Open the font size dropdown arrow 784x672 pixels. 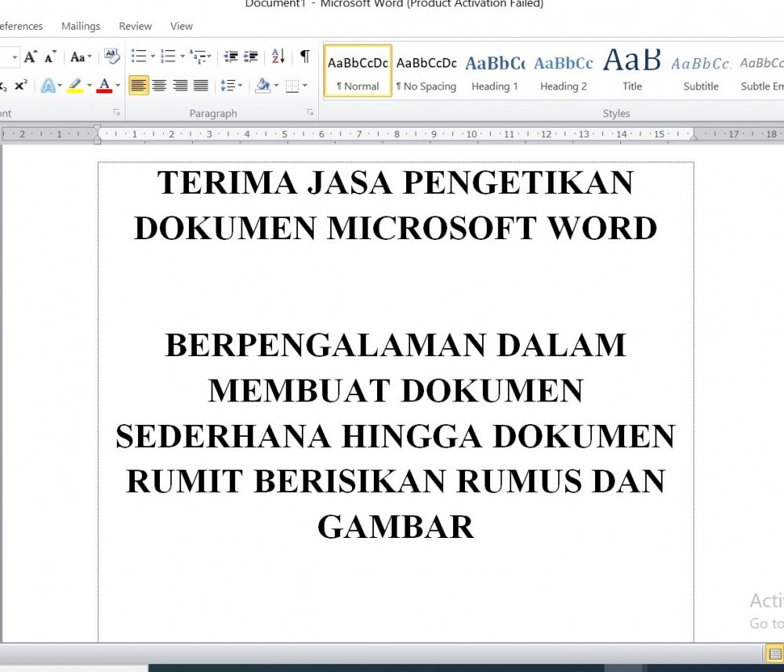point(14,57)
